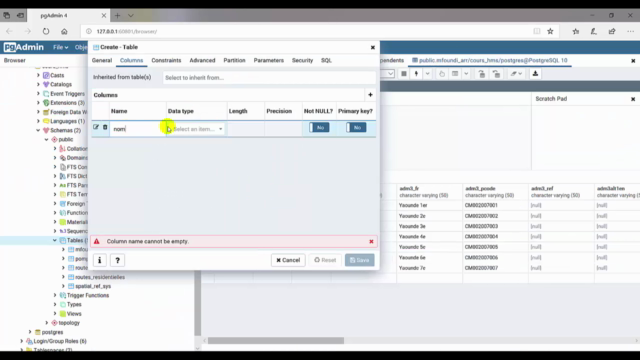Select the Views tree item
Viewport: 640px width, 360px height.
point(74,313)
